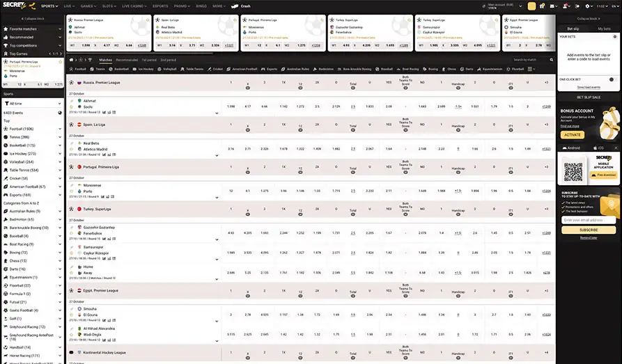Switch to the 1st period tab
622x364 pixels.
coord(149,60)
